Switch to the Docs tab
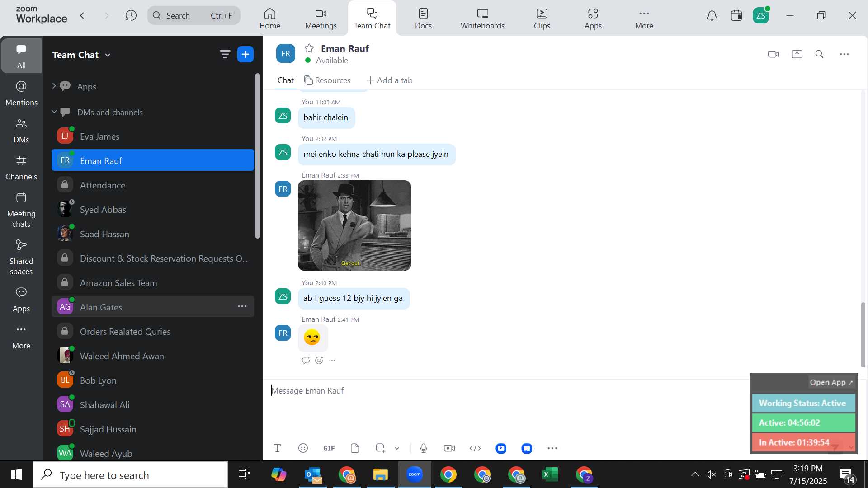 (x=424, y=19)
